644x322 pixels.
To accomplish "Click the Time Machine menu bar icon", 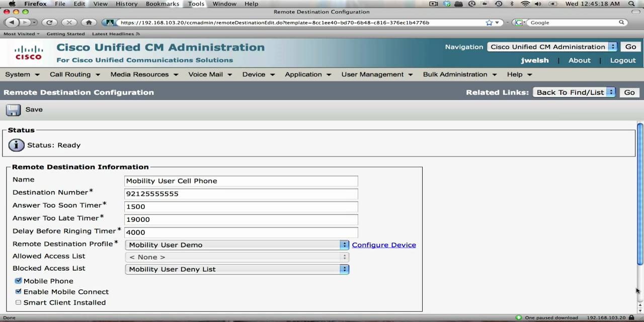I will pos(498,4).
